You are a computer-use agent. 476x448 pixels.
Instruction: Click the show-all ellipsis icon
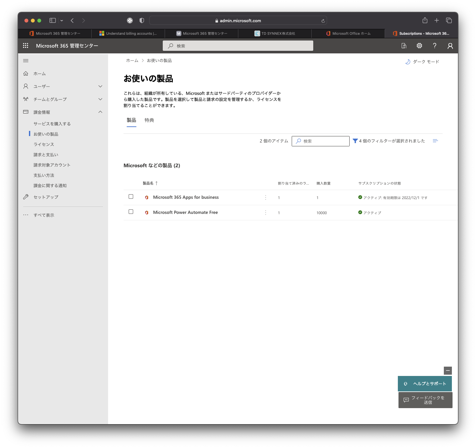26,215
